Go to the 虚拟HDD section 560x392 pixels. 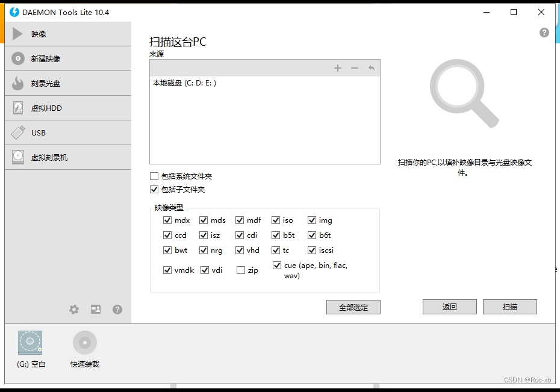click(68, 108)
